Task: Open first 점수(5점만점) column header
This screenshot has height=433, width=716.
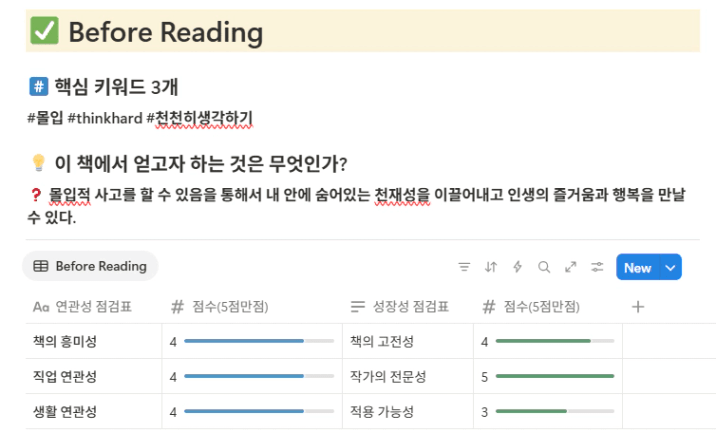Action: [220, 306]
